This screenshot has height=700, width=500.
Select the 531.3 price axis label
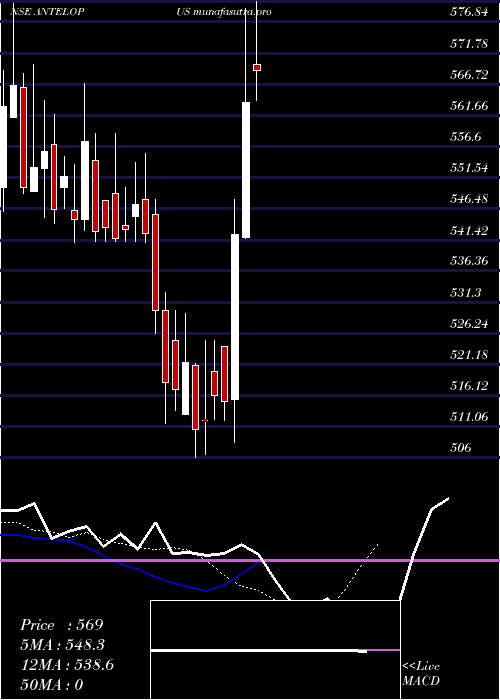coord(466,292)
